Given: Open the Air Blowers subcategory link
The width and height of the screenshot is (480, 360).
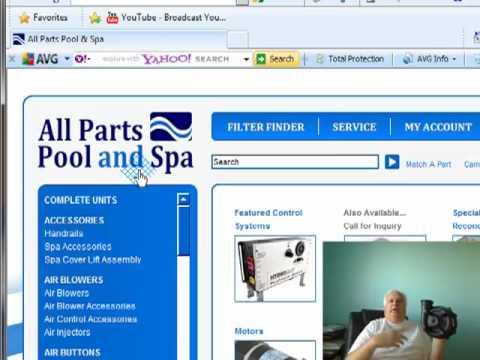Looking at the screenshot, I should pyautogui.click(x=67, y=293).
